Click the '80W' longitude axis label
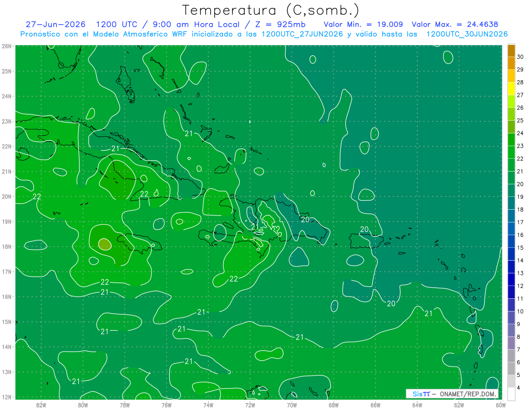The width and height of the screenshot is (532, 411). (x=83, y=405)
